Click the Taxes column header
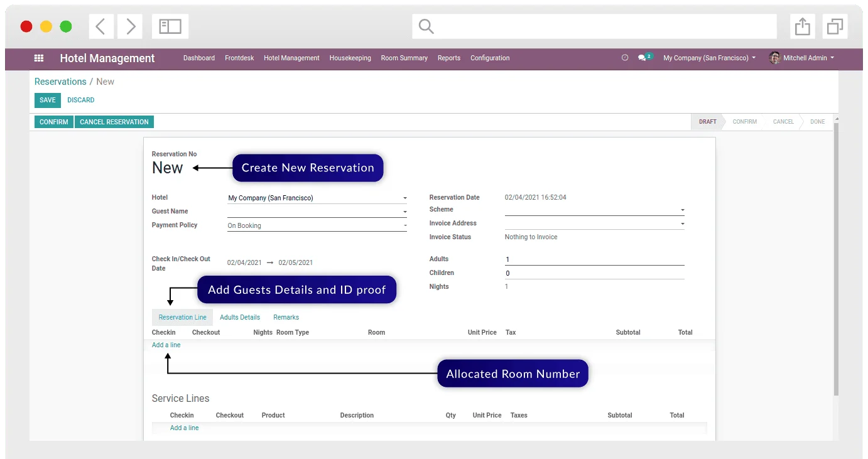This screenshot has width=868, height=459. pos(519,415)
